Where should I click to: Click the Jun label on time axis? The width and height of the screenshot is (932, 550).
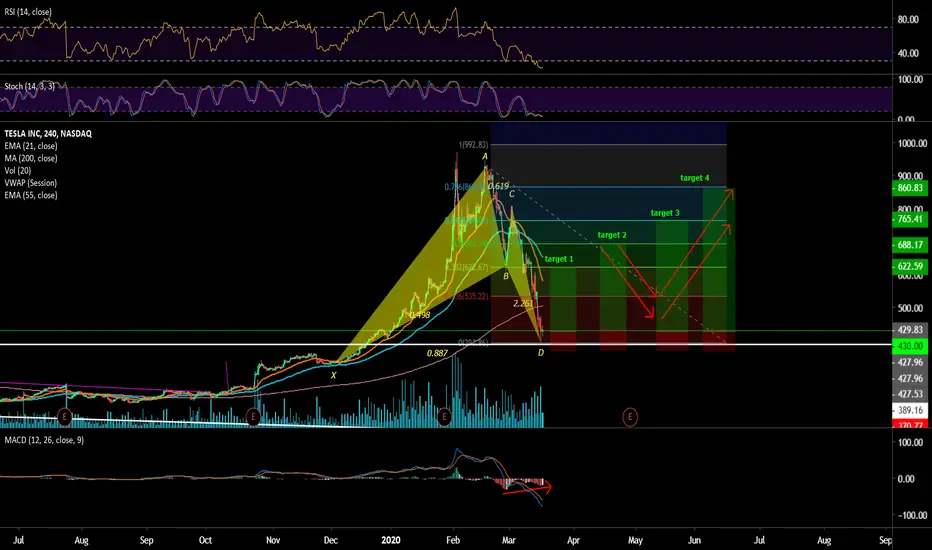pos(694,540)
